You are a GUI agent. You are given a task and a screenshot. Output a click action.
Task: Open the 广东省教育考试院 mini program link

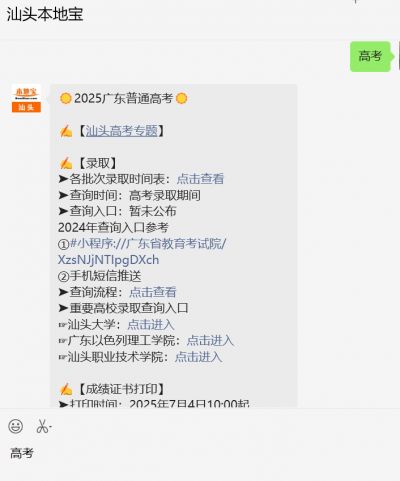pyautogui.click(x=148, y=244)
